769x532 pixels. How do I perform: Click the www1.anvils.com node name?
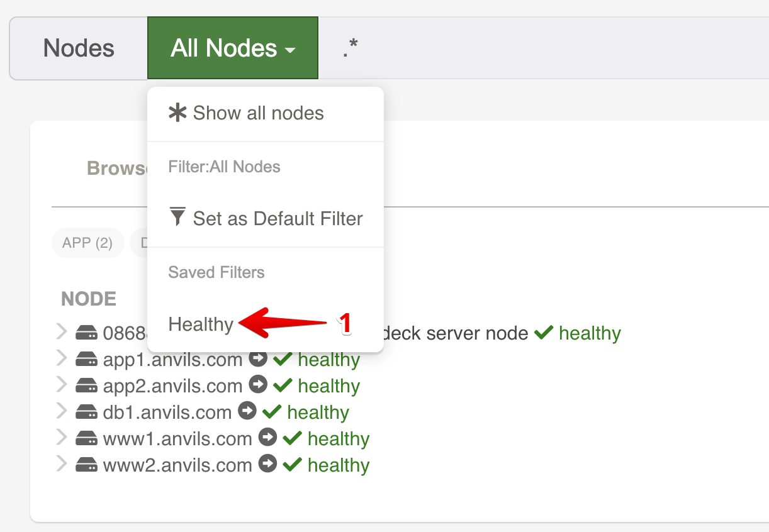pos(177,438)
